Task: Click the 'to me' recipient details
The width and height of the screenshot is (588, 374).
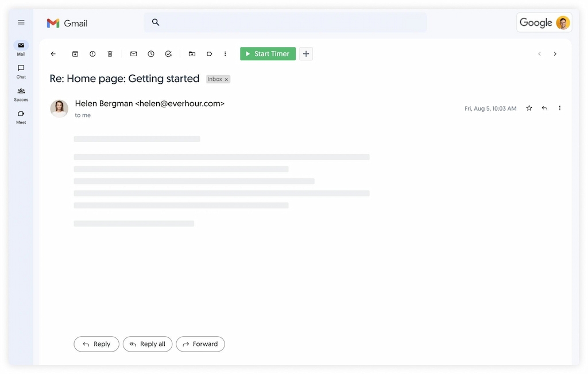Action: click(x=83, y=115)
